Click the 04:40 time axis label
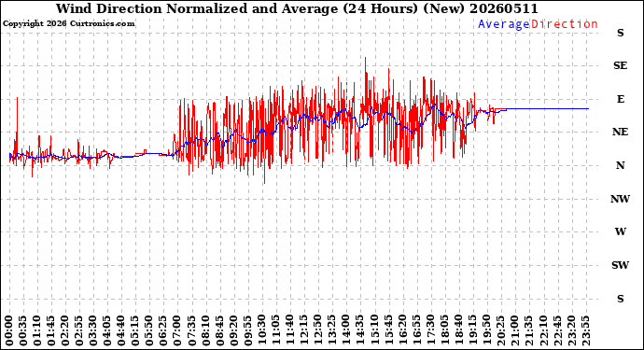Image resolution: width=644 pixels, height=350 pixels. pos(121,330)
